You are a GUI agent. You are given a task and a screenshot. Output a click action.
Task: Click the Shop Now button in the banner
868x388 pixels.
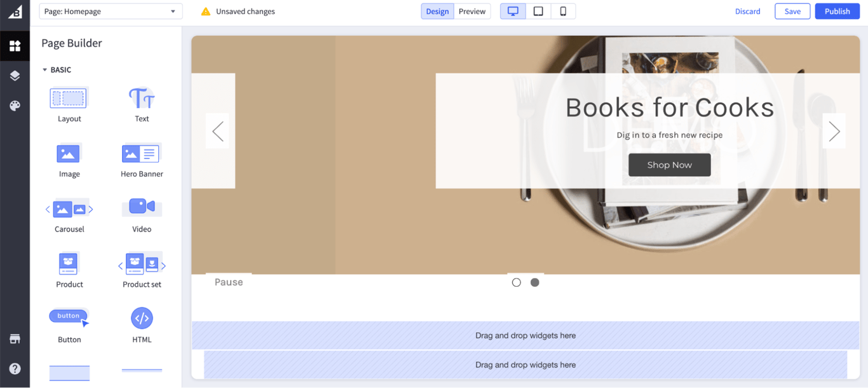pos(669,165)
